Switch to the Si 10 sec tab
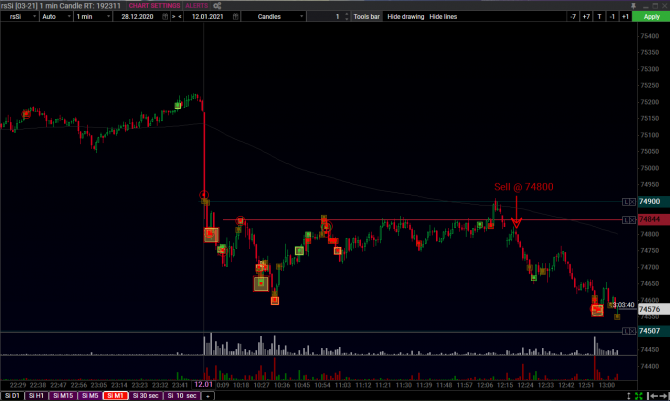 click(x=182, y=396)
